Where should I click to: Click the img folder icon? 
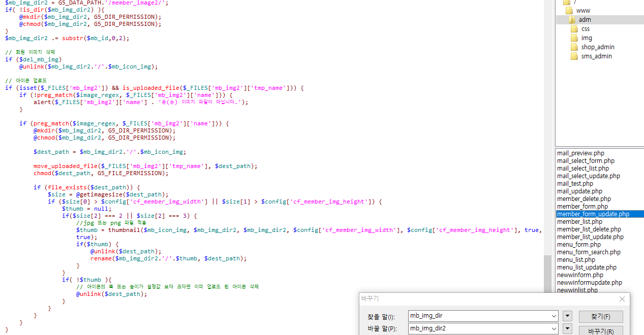574,38
